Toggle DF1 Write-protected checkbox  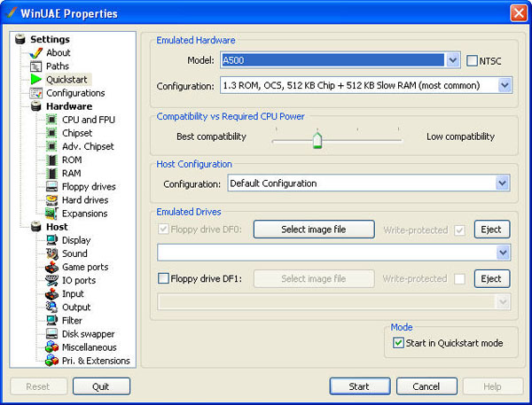coord(459,279)
